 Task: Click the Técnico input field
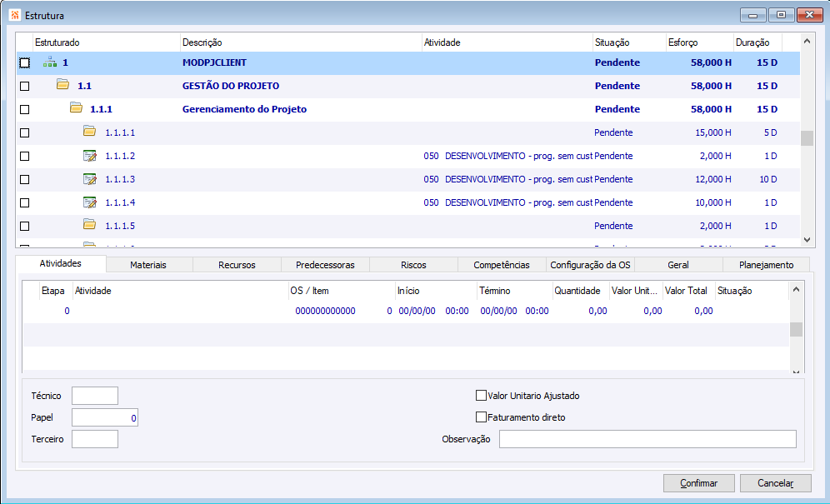pyautogui.click(x=95, y=396)
